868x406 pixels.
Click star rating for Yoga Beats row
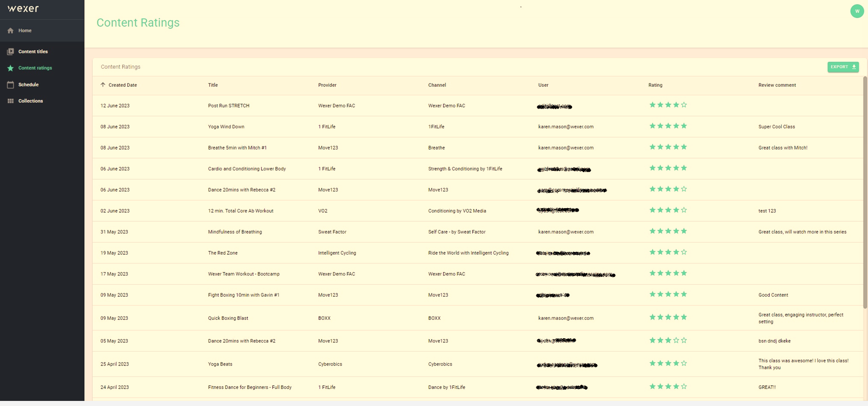coord(668,364)
